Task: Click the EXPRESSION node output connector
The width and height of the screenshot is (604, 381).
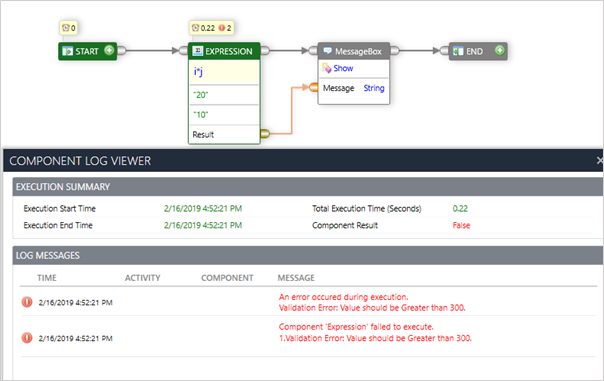Action: pos(265,50)
